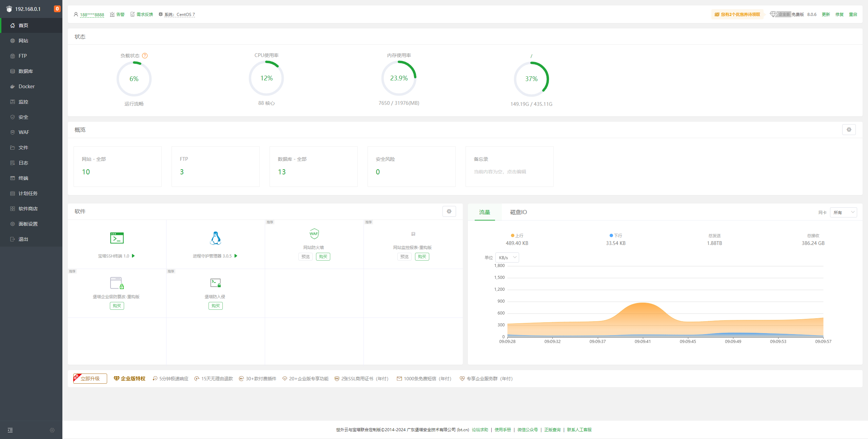Click the memory usage circular gauge
The height and width of the screenshot is (439, 868).
point(399,78)
